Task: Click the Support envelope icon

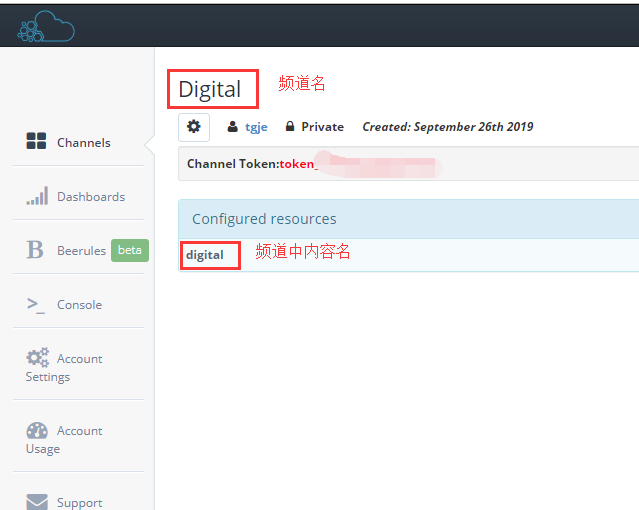Action: pos(37,502)
